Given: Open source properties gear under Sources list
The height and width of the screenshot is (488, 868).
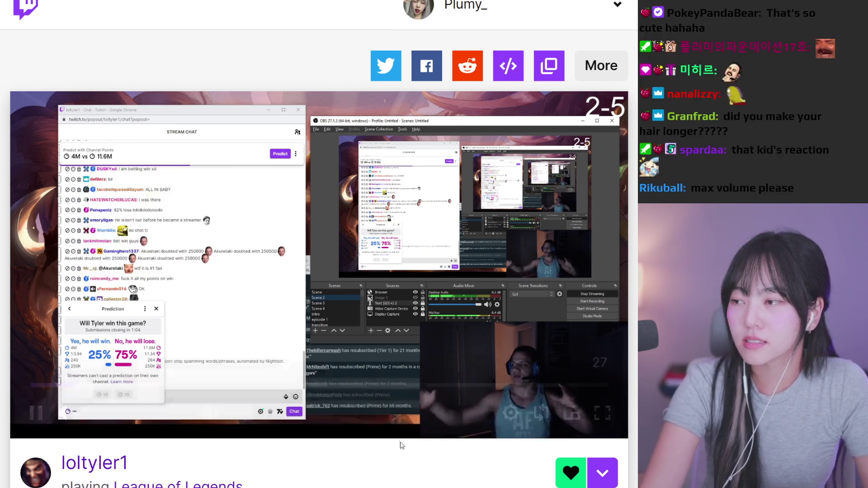Looking at the screenshot, I should (388, 330).
